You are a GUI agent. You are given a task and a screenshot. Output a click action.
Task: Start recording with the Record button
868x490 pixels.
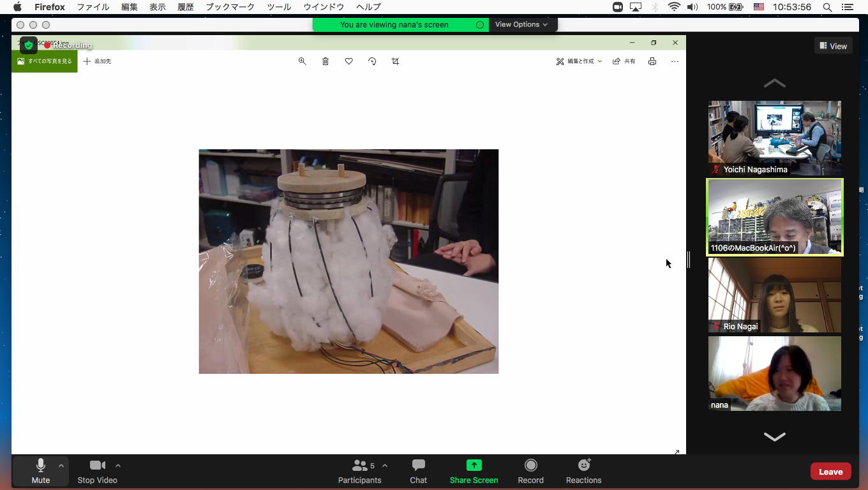[x=531, y=471]
